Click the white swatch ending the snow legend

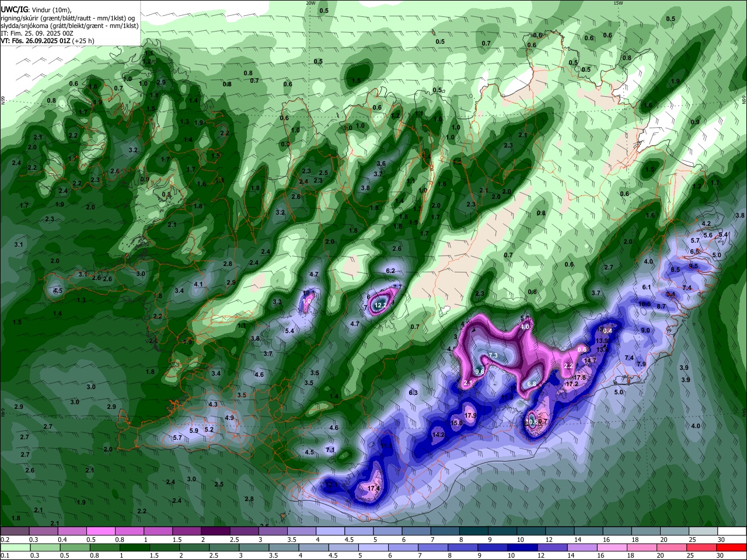click(x=732, y=531)
